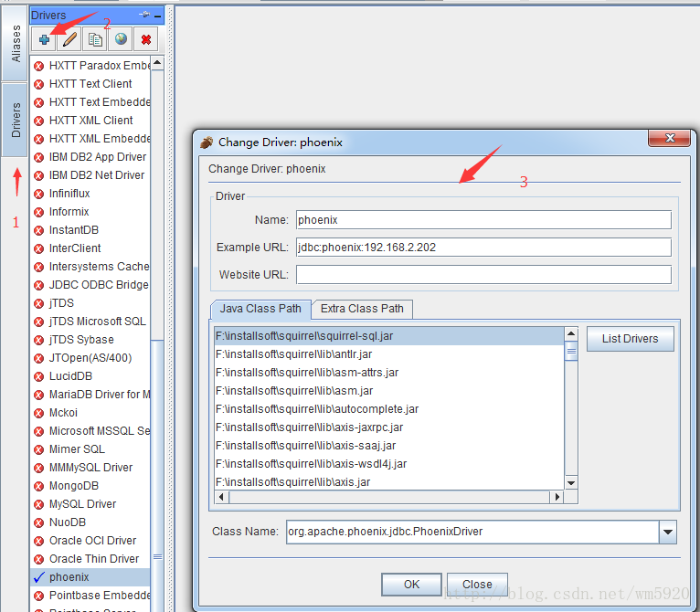
Task: Select IBM DB2 Net Driver
Action: [x=90, y=175]
